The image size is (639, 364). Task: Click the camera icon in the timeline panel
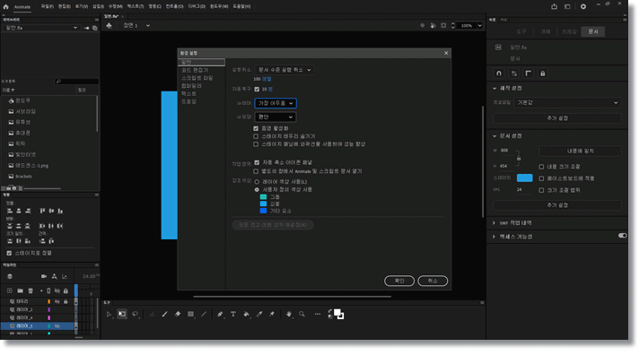click(x=44, y=276)
